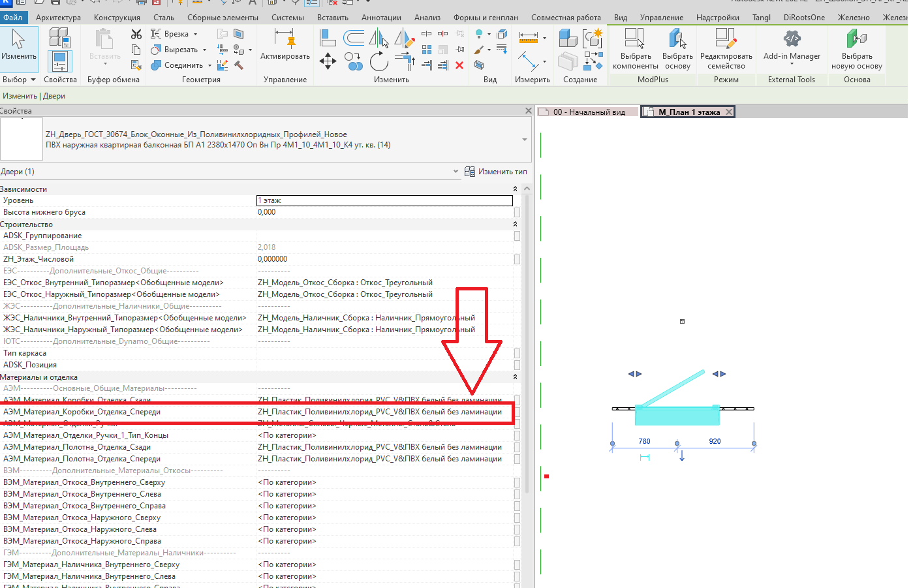The width and height of the screenshot is (913, 588).
Task: Open the 00 - Начальный вид view tab
Action: pos(587,112)
